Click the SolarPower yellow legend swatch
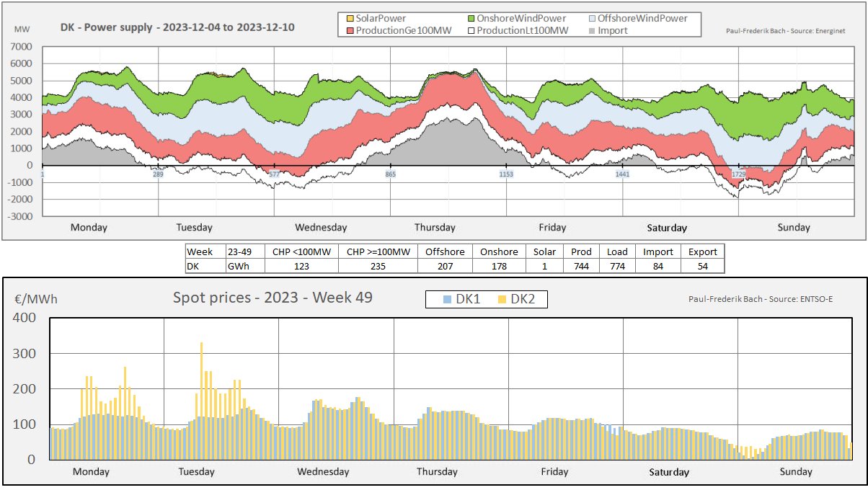Image resolution: width=868 pixels, height=490 pixels. coord(350,19)
